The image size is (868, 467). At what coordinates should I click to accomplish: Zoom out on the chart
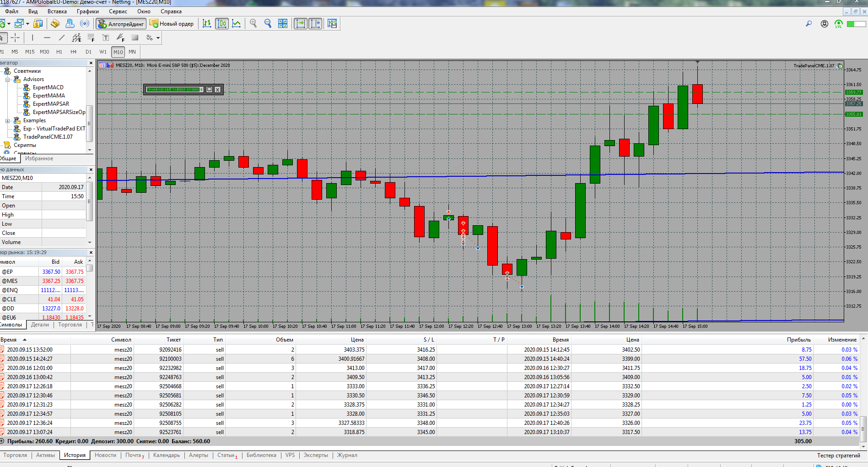coord(268,23)
